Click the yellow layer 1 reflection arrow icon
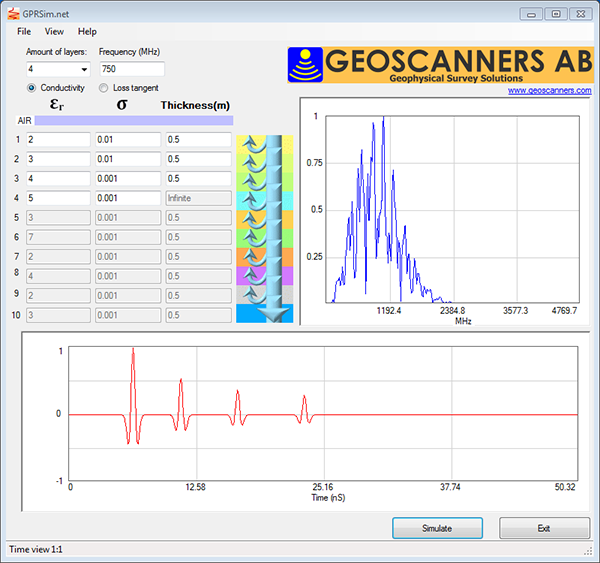 (x=254, y=145)
